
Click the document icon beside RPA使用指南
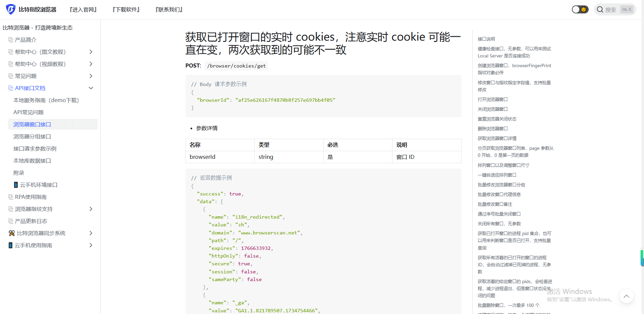(11, 197)
